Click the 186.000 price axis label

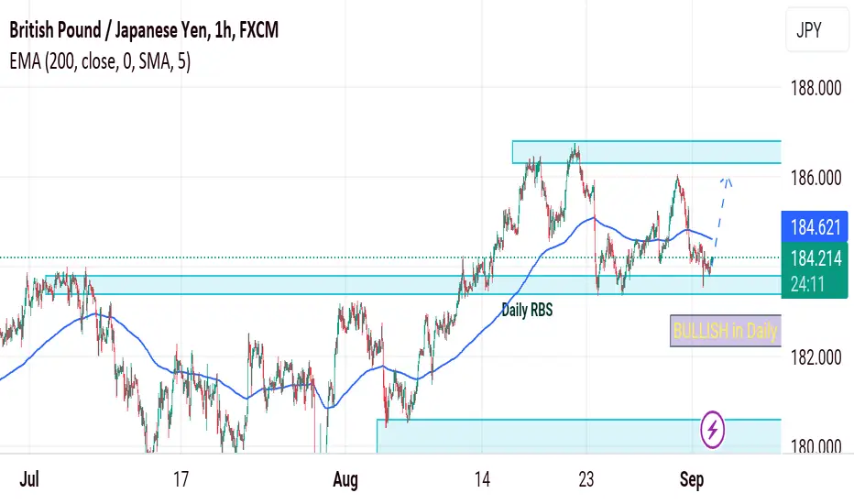[816, 178]
